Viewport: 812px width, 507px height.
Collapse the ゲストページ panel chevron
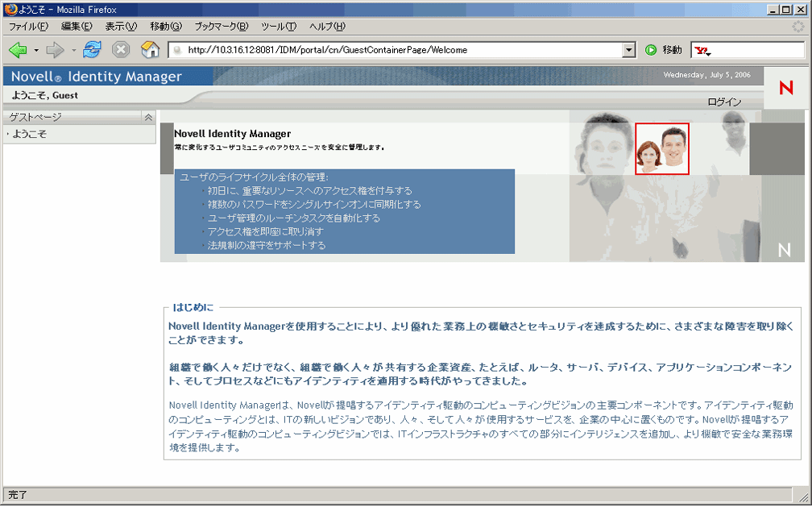[x=148, y=118]
